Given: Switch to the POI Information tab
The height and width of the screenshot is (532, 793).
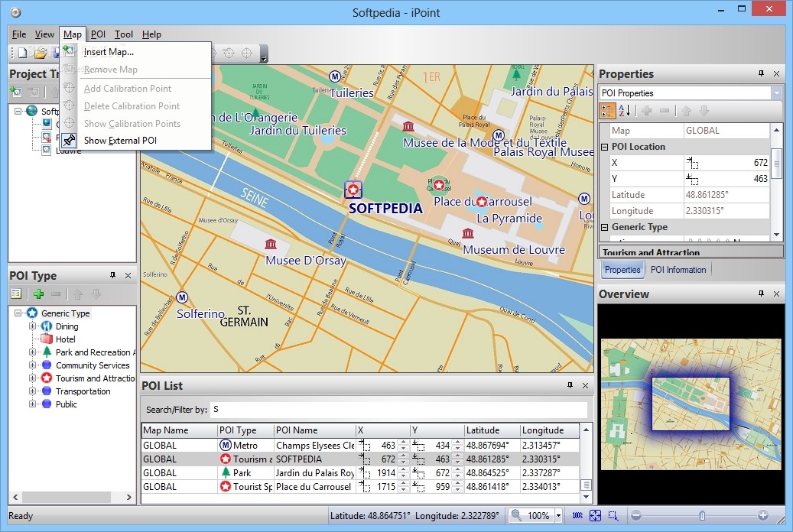Looking at the screenshot, I should [x=678, y=270].
